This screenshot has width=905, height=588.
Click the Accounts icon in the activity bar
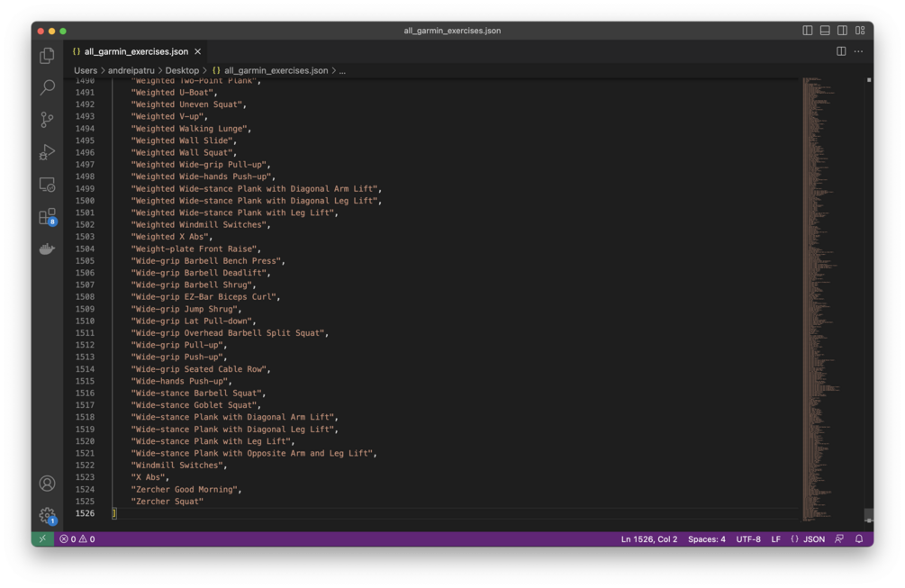point(47,484)
